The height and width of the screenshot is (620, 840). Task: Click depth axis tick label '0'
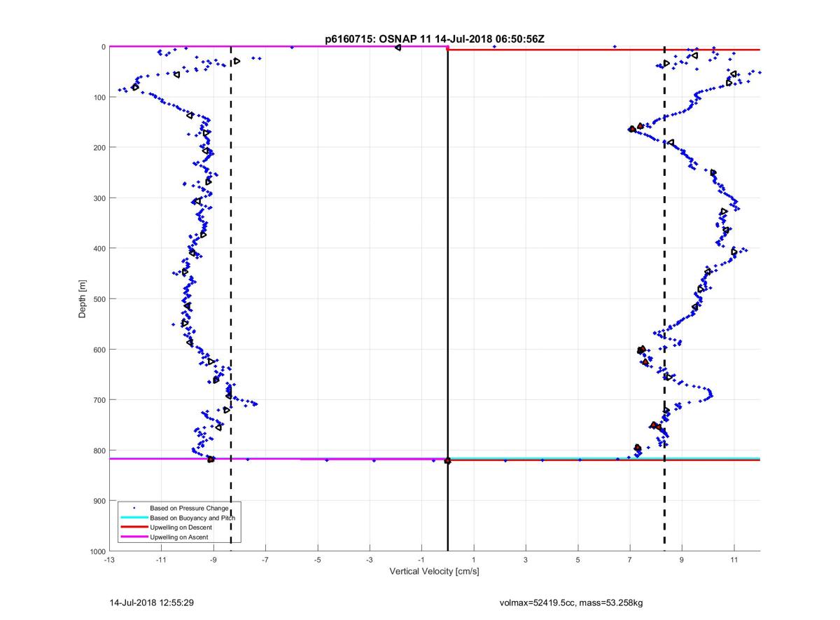tap(104, 47)
